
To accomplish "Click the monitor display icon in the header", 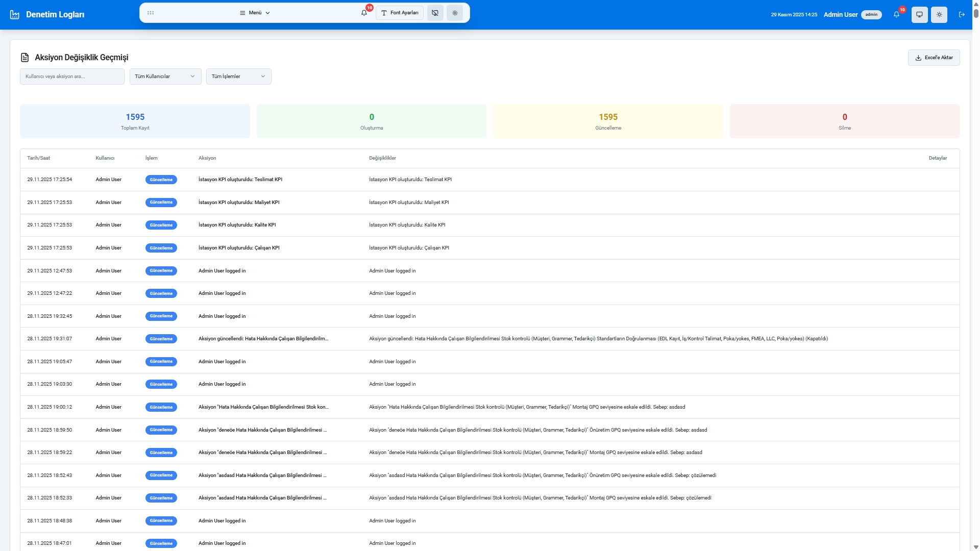I will [920, 15].
